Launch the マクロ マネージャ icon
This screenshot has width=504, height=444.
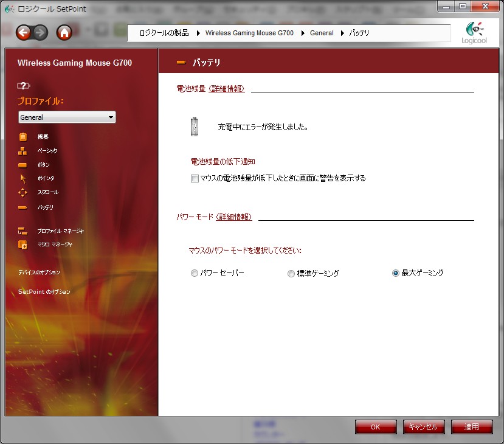point(23,245)
